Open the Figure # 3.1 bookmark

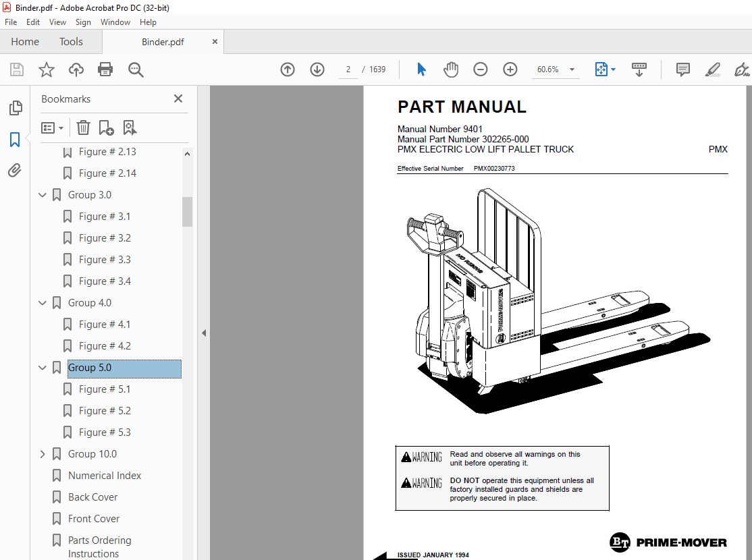[x=105, y=216]
